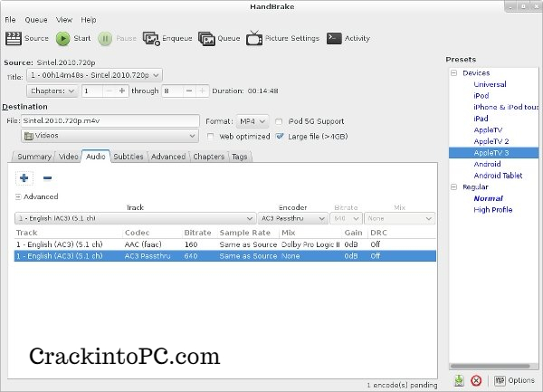Open preset Options button
543x392 pixels.
514,380
